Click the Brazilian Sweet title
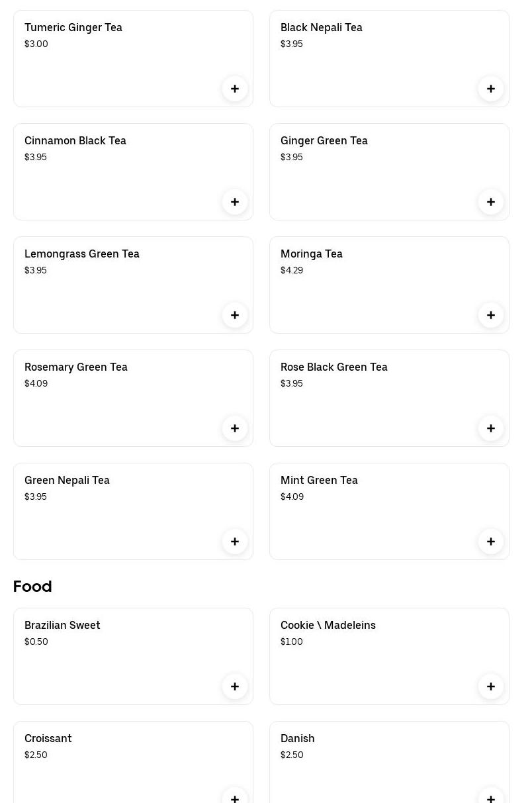The height and width of the screenshot is (803, 532). click(62, 625)
